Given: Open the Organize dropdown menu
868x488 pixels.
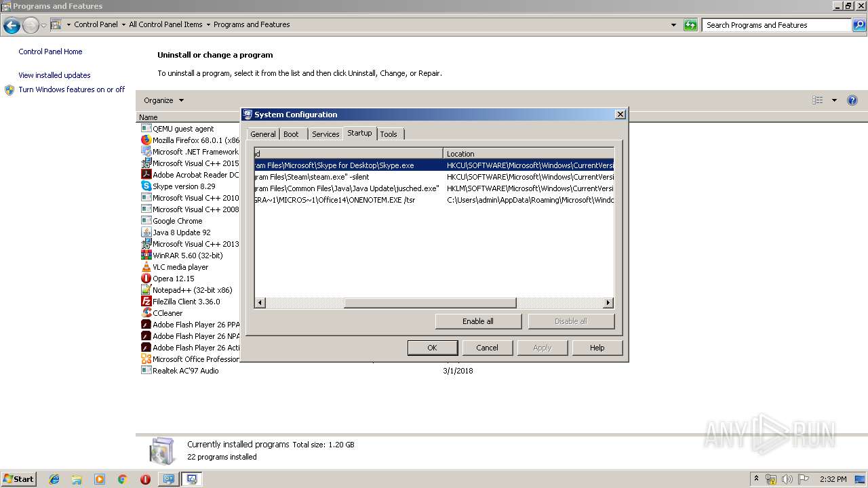Looking at the screenshot, I should click(163, 100).
